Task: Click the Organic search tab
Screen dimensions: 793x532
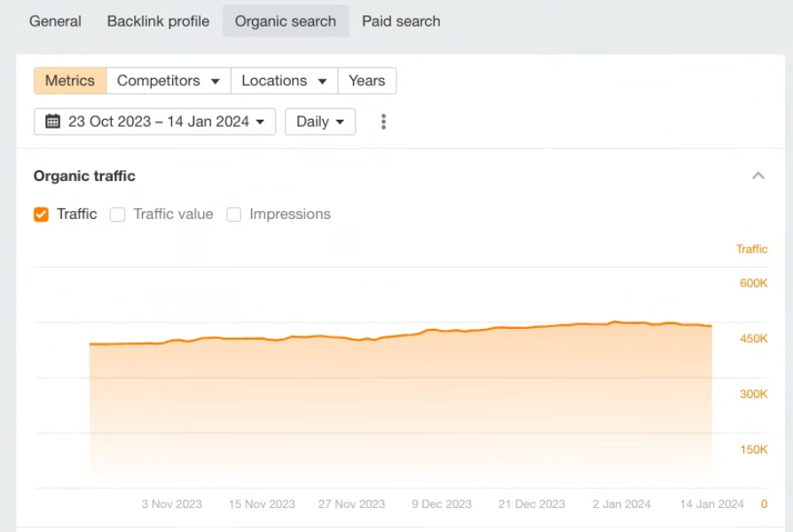Action: 286,21
